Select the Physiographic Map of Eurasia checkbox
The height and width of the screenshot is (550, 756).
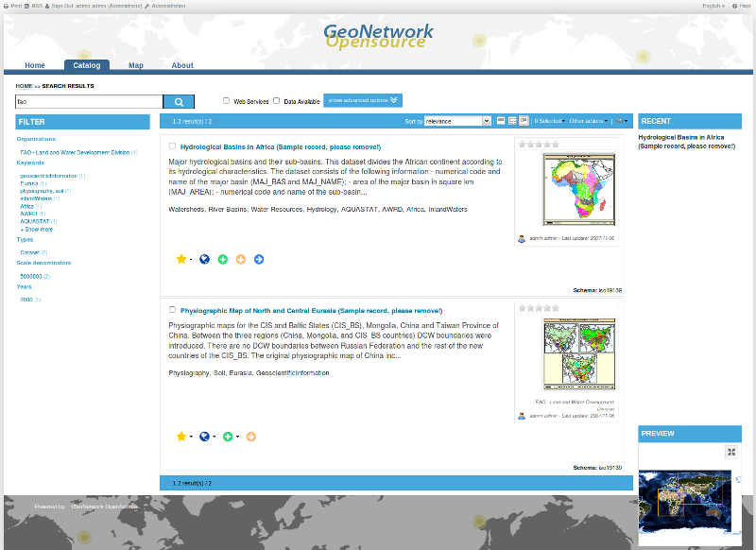tap(172, 309)
